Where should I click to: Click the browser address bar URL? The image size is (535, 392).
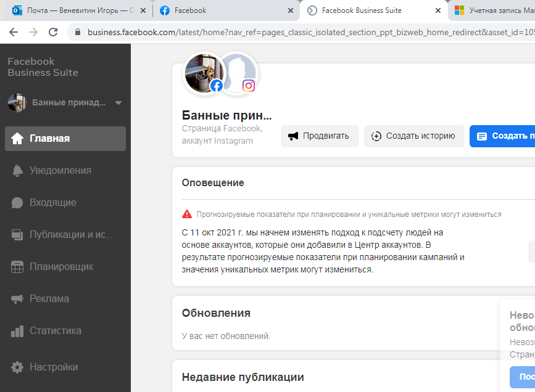tap(310, 32)
